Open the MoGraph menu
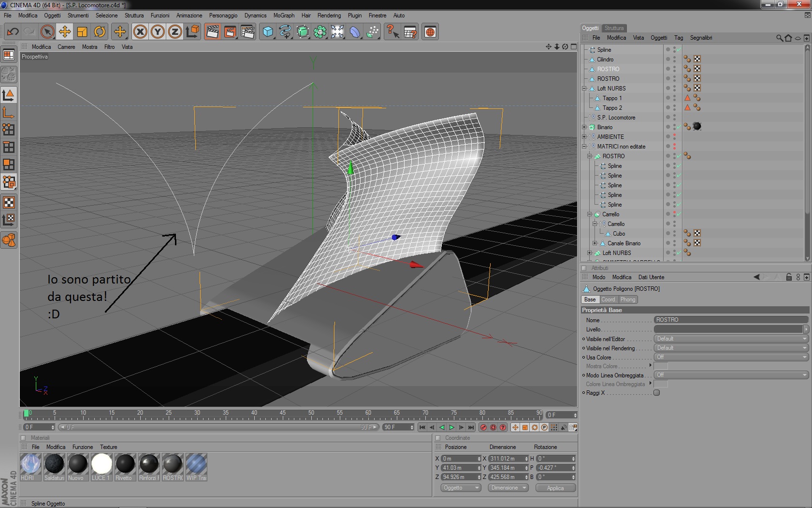This screenshot has height=508, width=812. (x=284, y=15)
